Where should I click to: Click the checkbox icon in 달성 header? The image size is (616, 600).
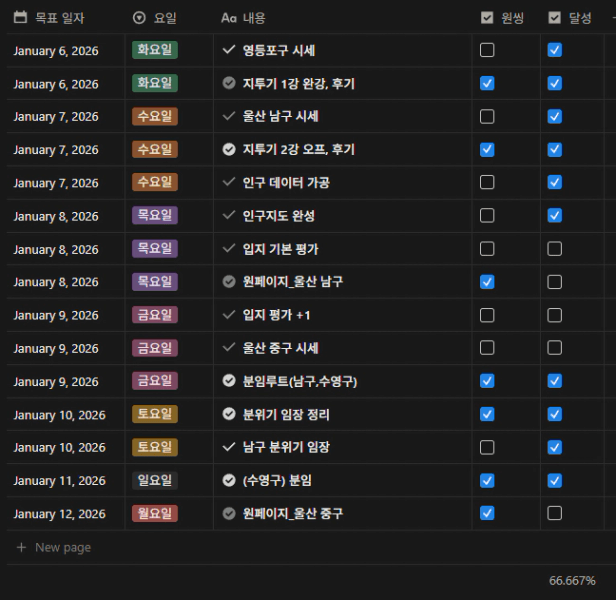coord(555,18)
